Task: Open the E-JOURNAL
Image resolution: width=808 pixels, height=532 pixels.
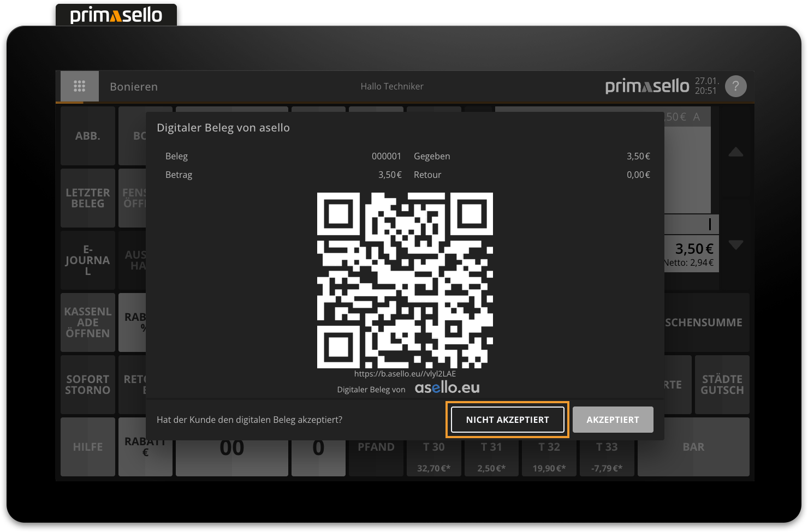Action: click(88, 260)
